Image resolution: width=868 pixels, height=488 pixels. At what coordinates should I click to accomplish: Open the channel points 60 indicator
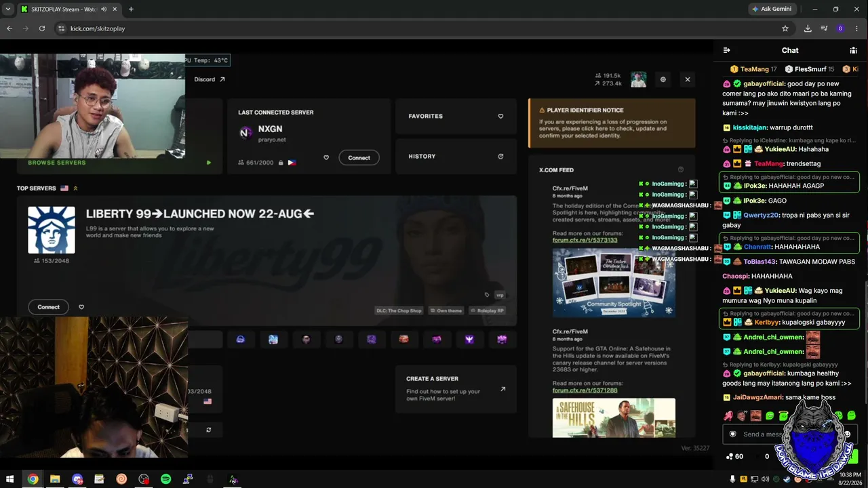734,456
